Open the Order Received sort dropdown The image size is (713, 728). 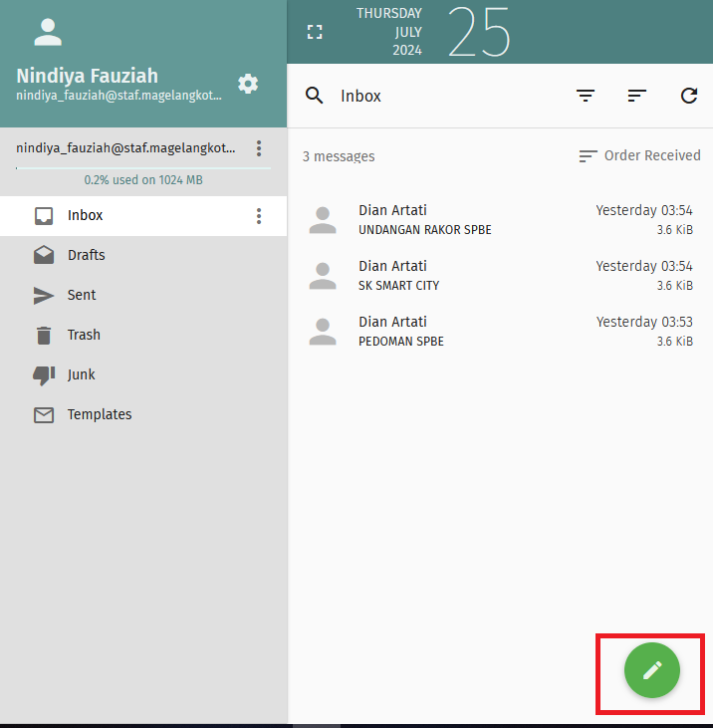click(x=640, y=156)
